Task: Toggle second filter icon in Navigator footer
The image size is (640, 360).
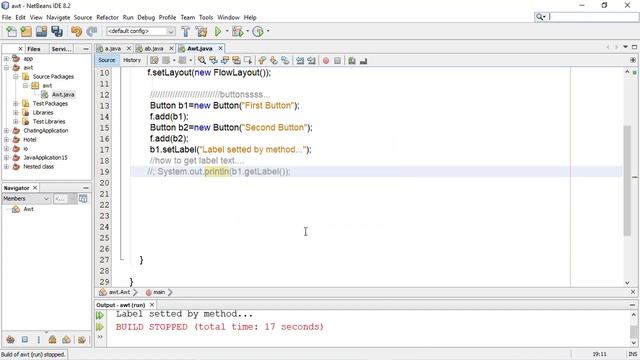Action: click(x=25, y=340)
